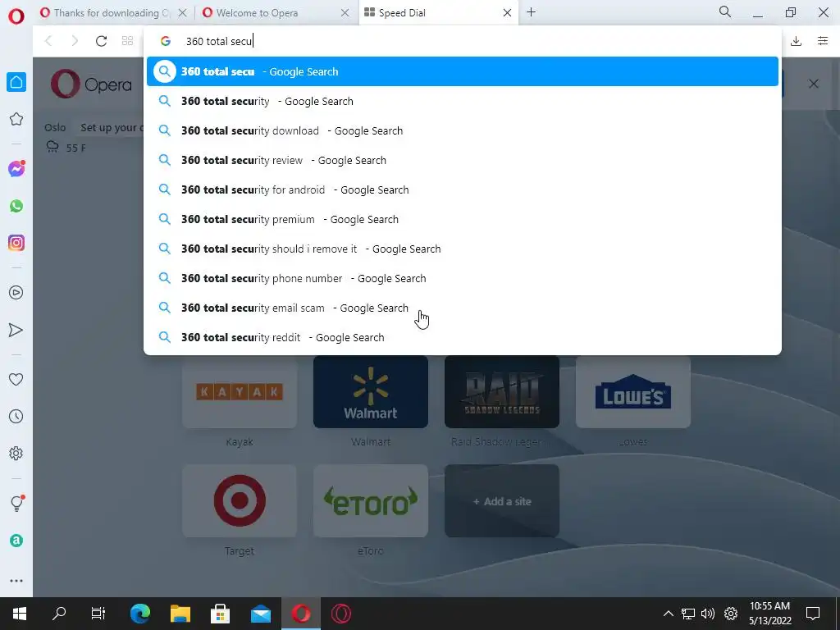Open Instagram in the sidebar
Viewport: 840px width, 630px height.
coord(16,243)
